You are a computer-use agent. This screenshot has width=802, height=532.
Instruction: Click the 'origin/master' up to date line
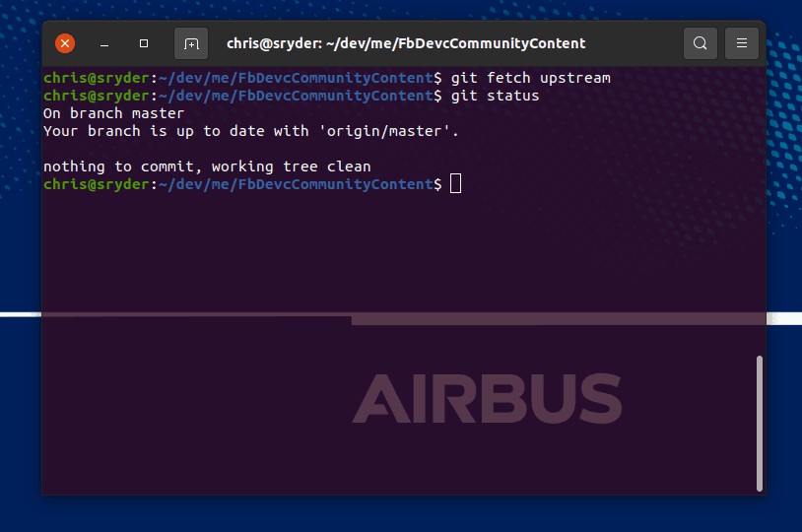tap(251, 131)
